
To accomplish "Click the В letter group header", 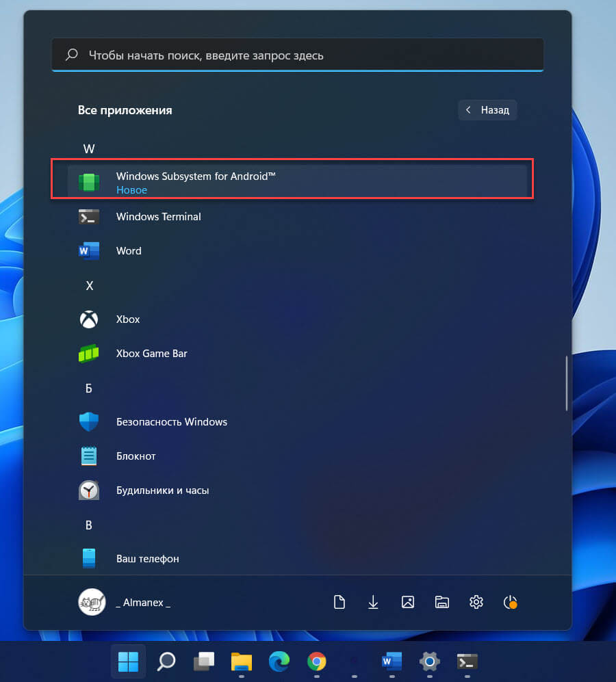I will point(89,525).
